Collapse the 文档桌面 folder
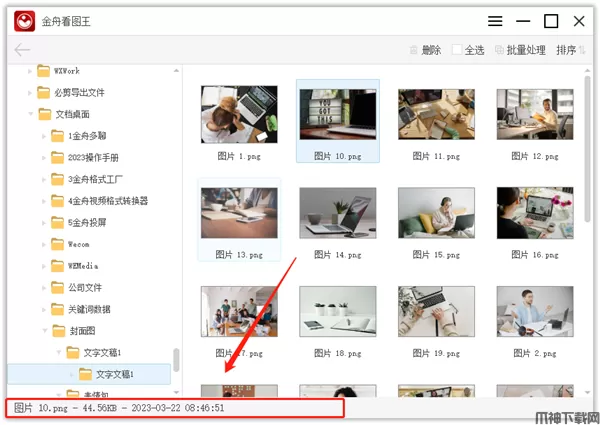Viewport: 600px width, 425px height. coord(31,114)
